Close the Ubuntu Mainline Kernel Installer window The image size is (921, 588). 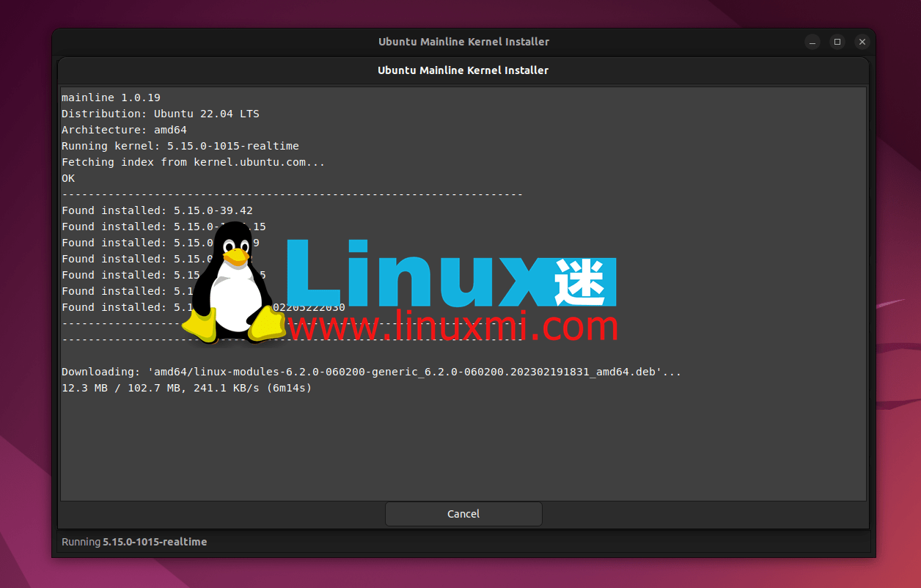tap(862, 42)
